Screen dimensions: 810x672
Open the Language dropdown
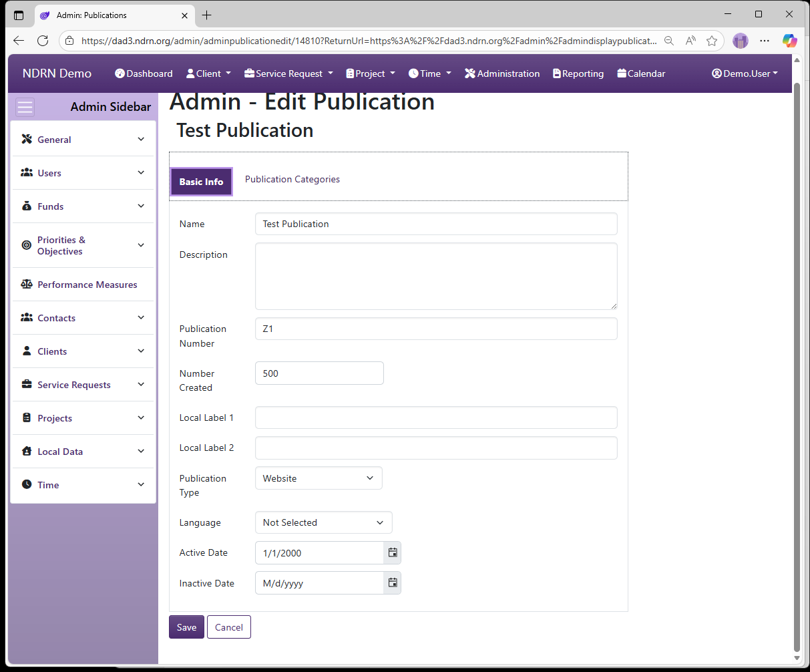click(323, 522)
